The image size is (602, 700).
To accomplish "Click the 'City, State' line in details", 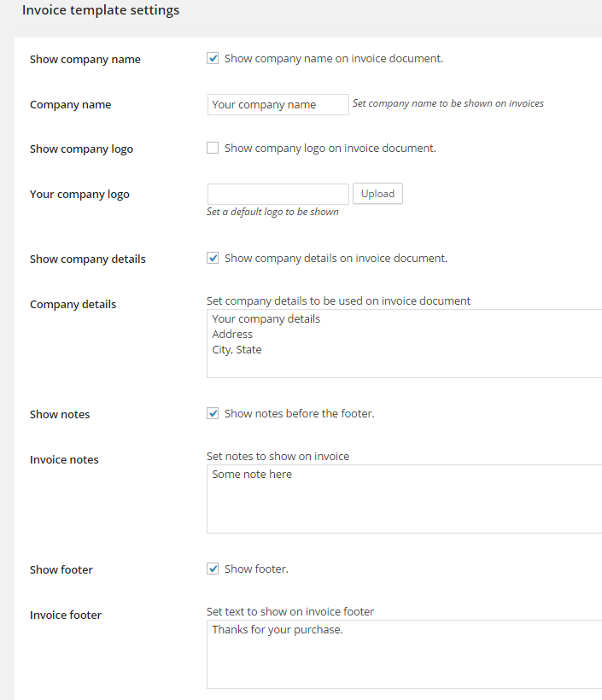I will [x=237, y=350].
